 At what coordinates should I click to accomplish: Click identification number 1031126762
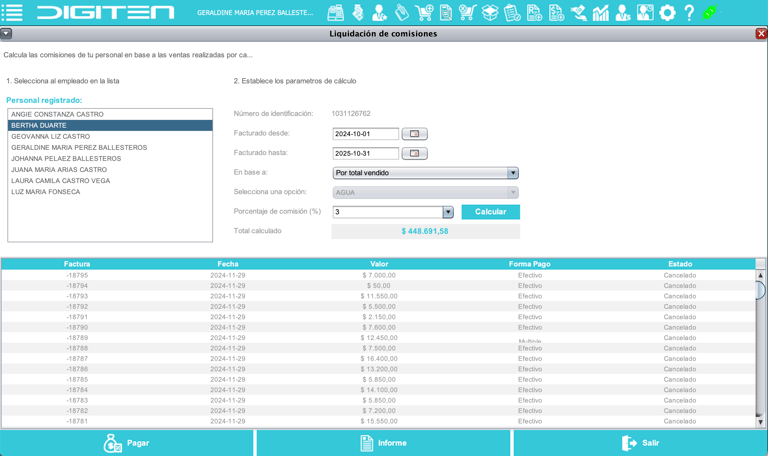point(351,114)
